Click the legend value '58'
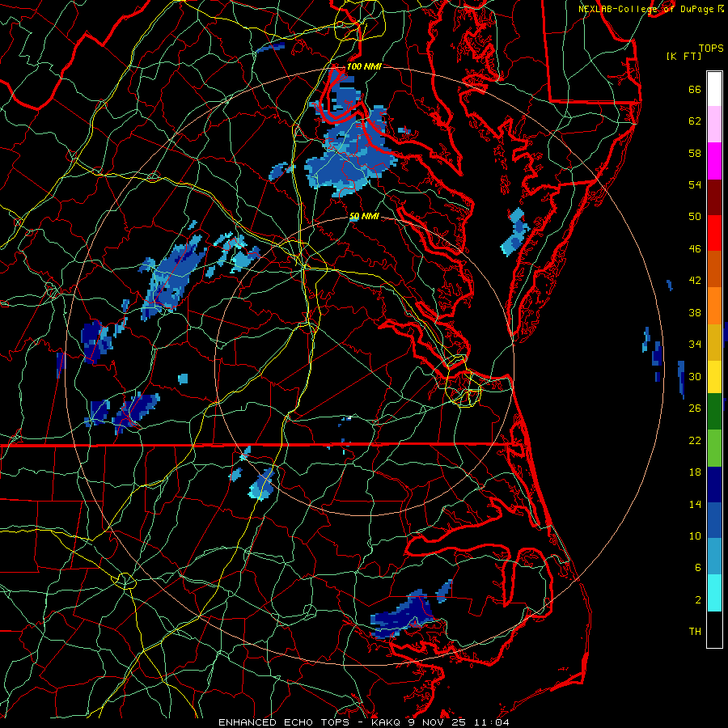728x728 pixels. click(x=695, y=153)
